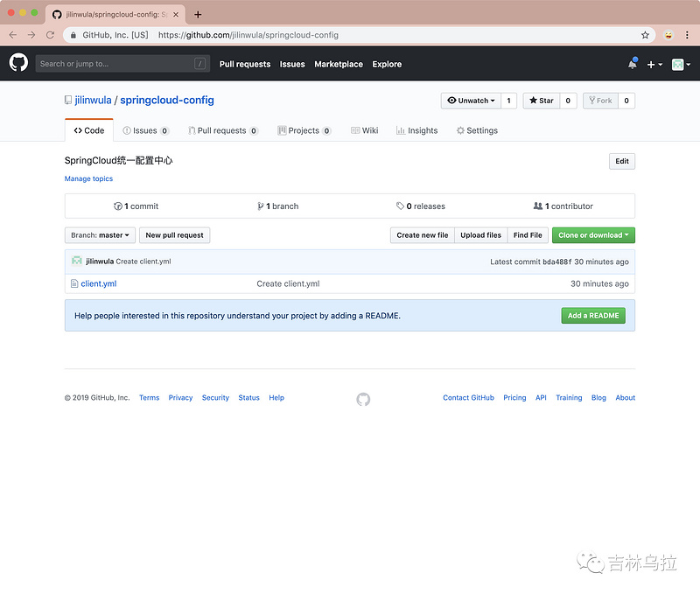700x594 pixels.
Task: Open jilinwula user profile link
Action: 93,100
